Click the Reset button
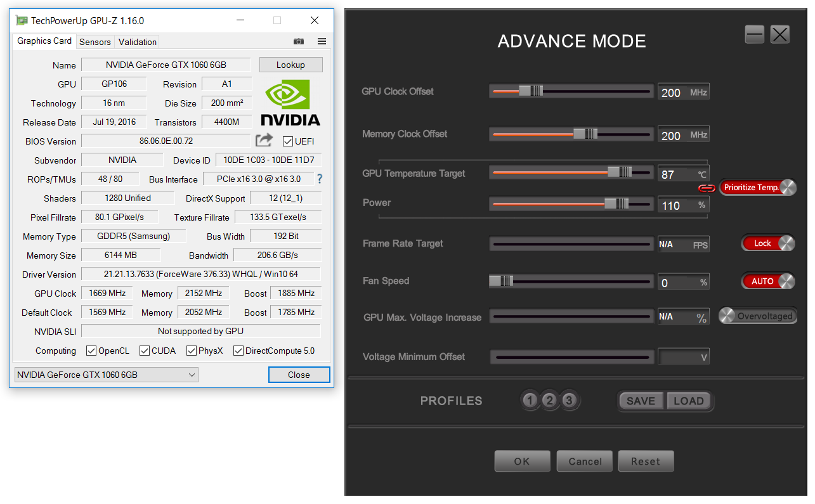 [646, 462]
